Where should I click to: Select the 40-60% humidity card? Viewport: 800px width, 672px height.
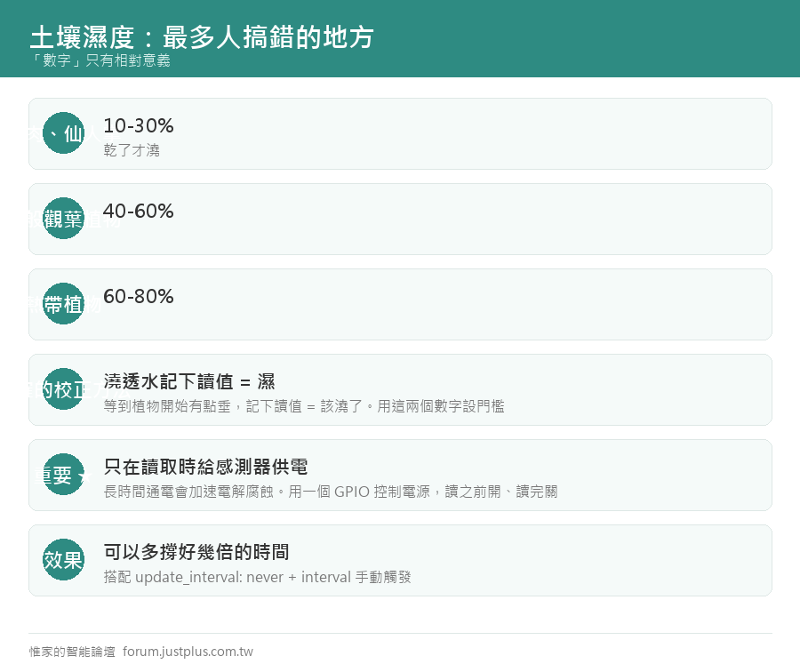[x=400, y=219]
